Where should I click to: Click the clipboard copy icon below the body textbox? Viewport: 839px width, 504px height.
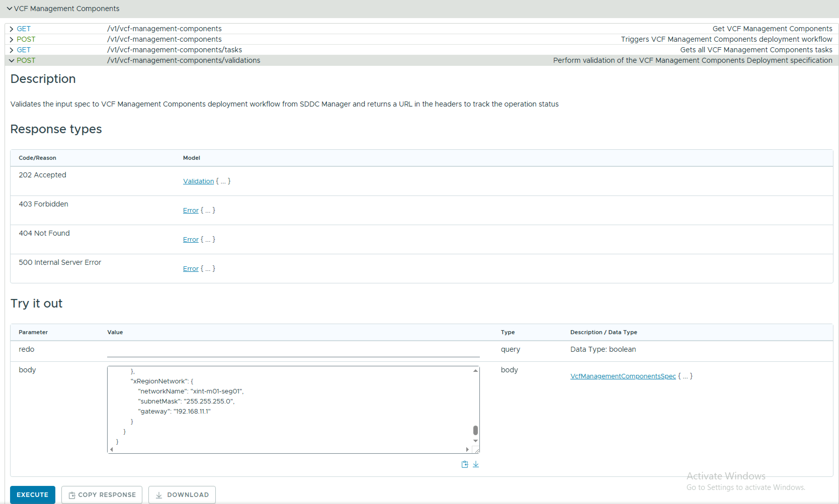pyautogui.click(x=464, y=464)
